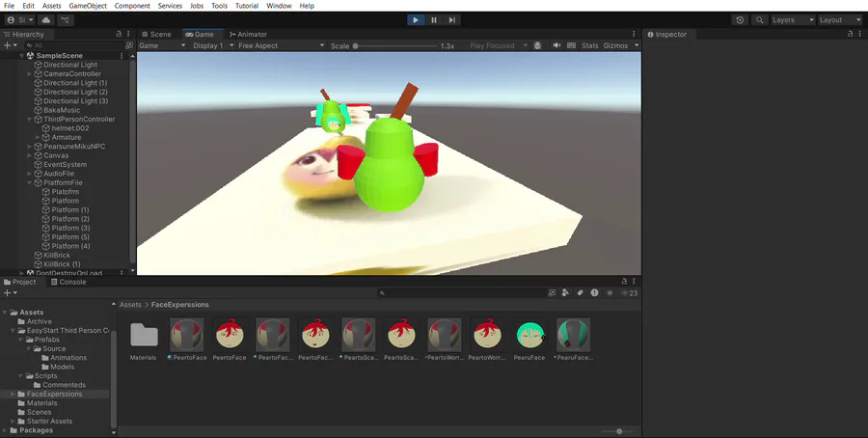Adjust the thumbnail size slider

click(x=619, y=431)
